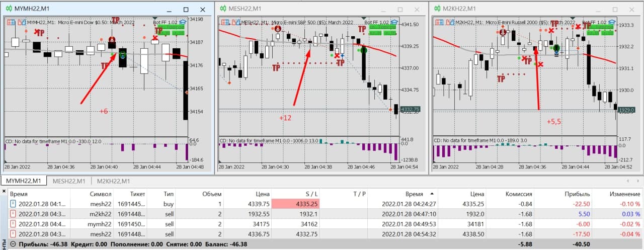
Task: Click the green Bot FF panel in the MYMH22 chart
Action: [x=172, y=31]
